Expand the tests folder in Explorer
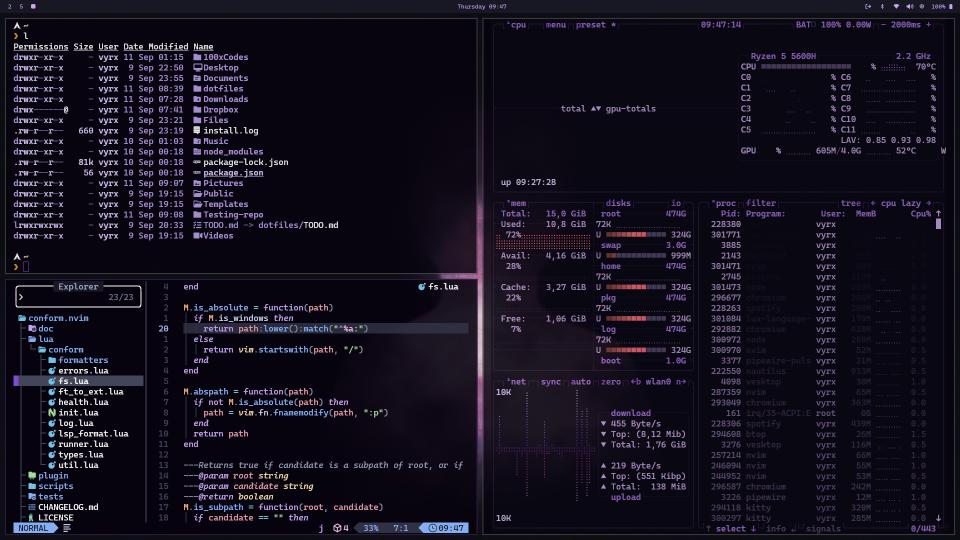Screen dimensions: 960x540 point(46,497)
